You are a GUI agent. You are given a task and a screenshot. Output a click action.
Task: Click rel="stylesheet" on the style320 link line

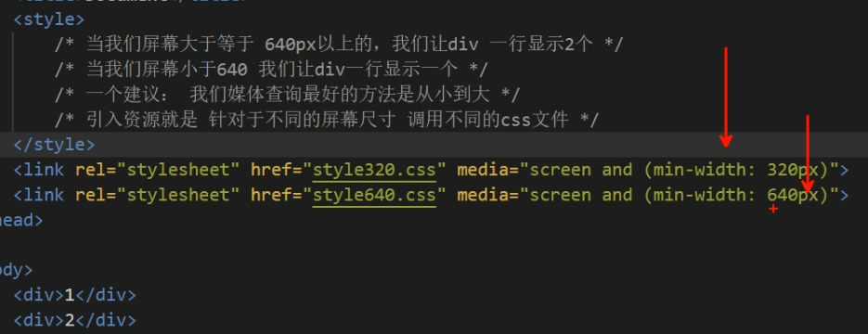[158, 170]
